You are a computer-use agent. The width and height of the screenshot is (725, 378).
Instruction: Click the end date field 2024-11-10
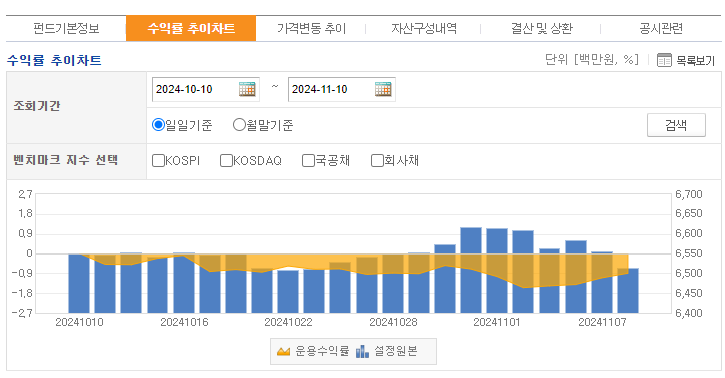[x=342, y=89]
